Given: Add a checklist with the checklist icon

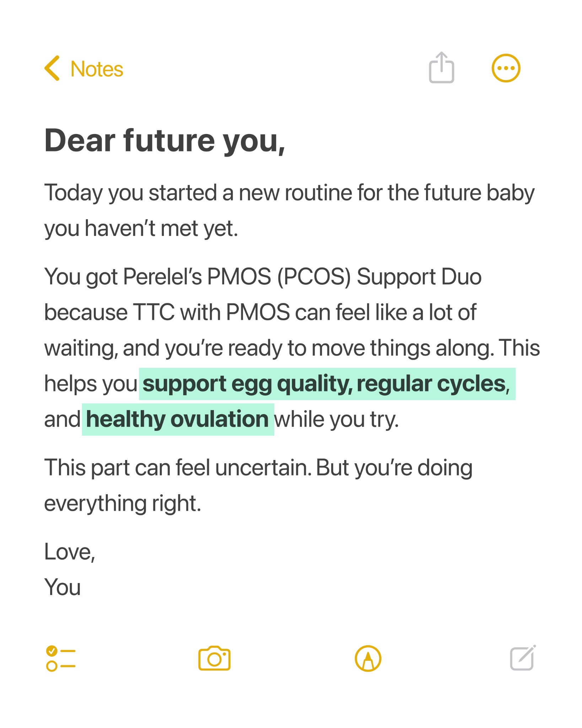Looking at the screenshot, I should point(61,658).
